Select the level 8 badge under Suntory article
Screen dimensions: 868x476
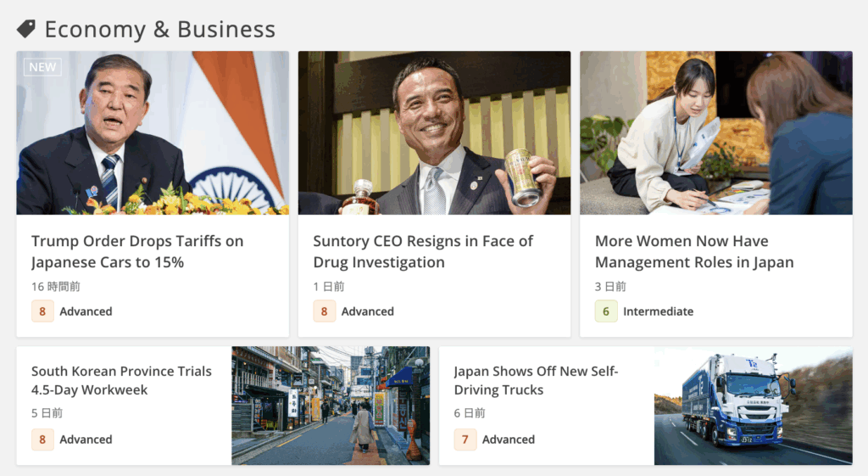[325, 311]
